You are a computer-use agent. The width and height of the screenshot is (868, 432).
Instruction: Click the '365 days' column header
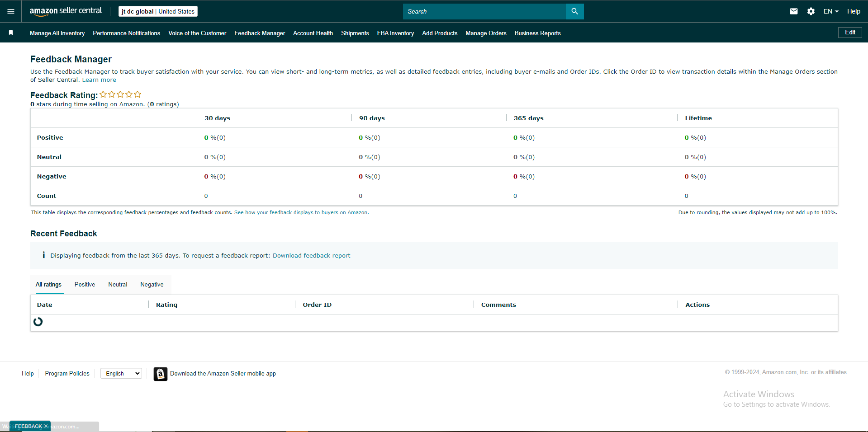[x=528, y=118]
